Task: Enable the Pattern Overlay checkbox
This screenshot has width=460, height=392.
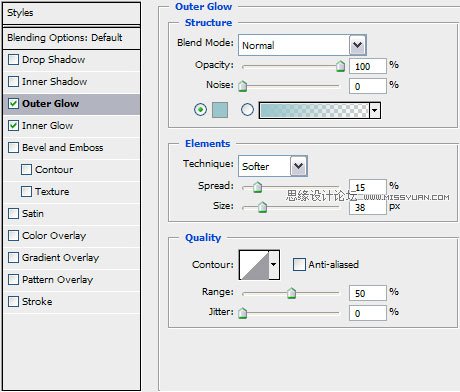Action: tap(13, 280)
